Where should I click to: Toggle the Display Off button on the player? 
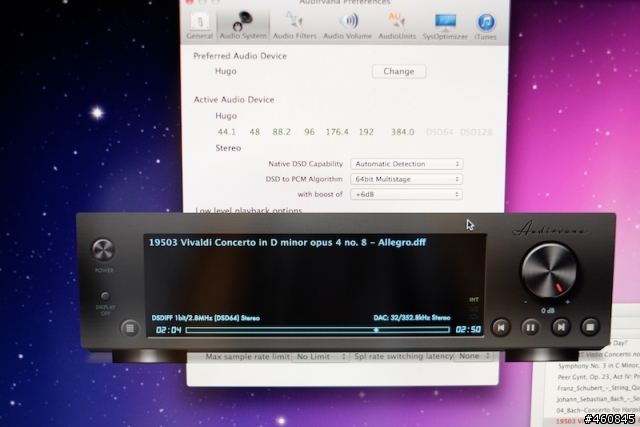tap(105, 296)
